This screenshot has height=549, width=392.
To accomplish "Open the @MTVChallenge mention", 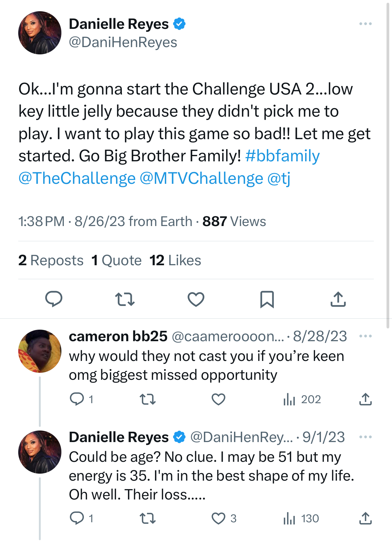I will pos(201,178).
